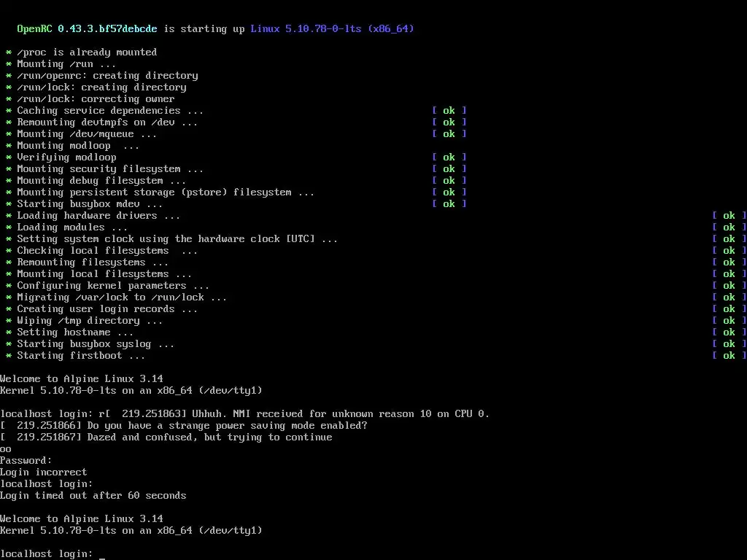Viewport: 747px width, 560px height.
Task: Click 'Mounting /dev/mqueue' line
Action: (x=87, y=134)
